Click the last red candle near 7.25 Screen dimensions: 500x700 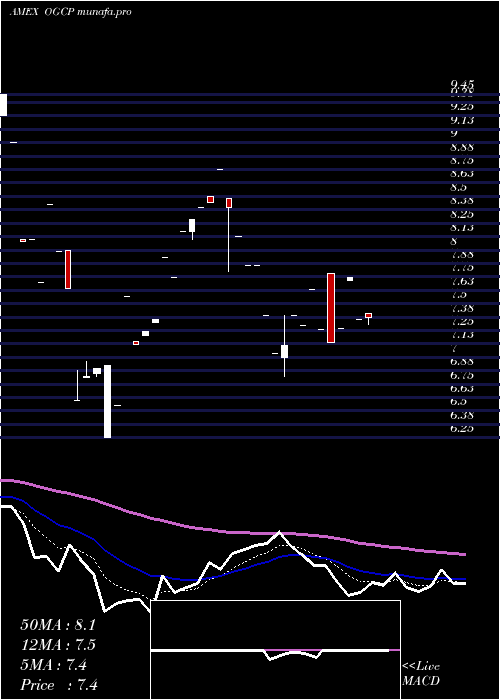click(x=368, y=318)
